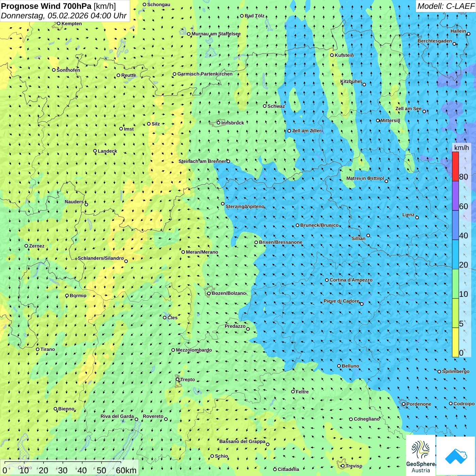476x476 pixels.
Task: Click the Silz city label
Action: click(x=156, y=124)
